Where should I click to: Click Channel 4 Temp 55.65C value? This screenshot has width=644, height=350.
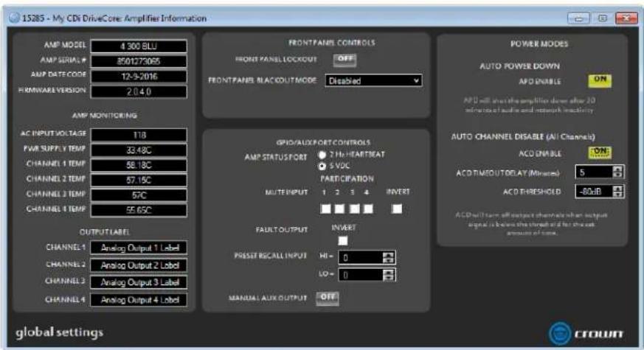(139, 210)
